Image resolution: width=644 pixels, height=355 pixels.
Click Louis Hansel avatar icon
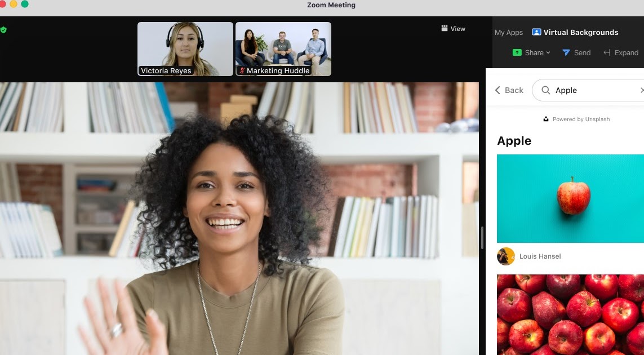tap(505, 256)
